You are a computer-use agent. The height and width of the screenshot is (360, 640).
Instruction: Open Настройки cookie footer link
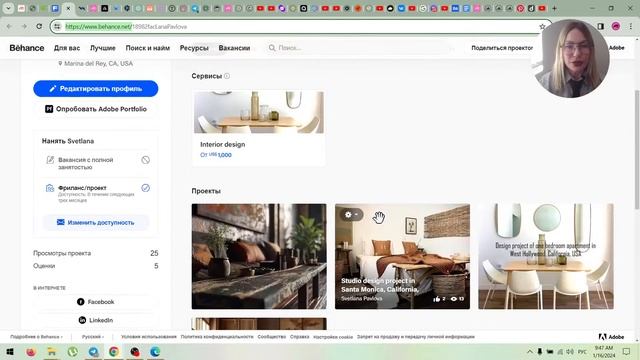333,337
